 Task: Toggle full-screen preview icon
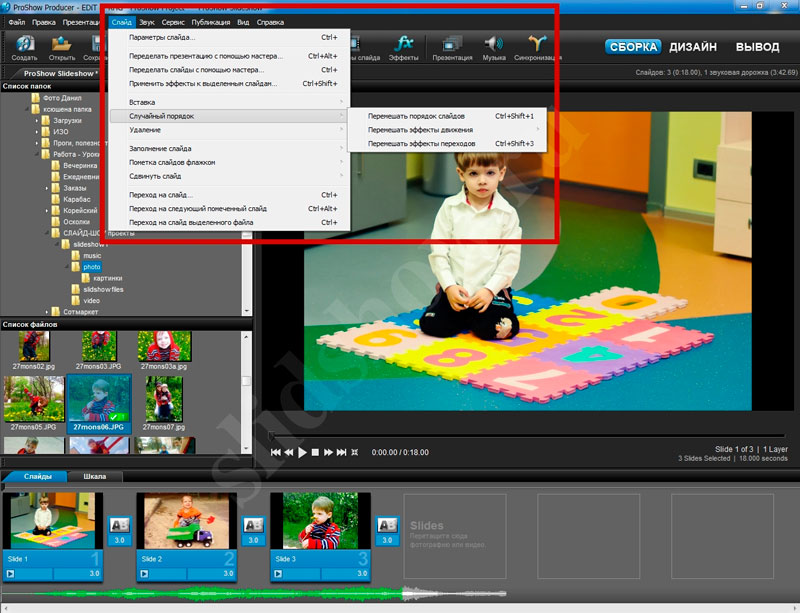[355, 452]
